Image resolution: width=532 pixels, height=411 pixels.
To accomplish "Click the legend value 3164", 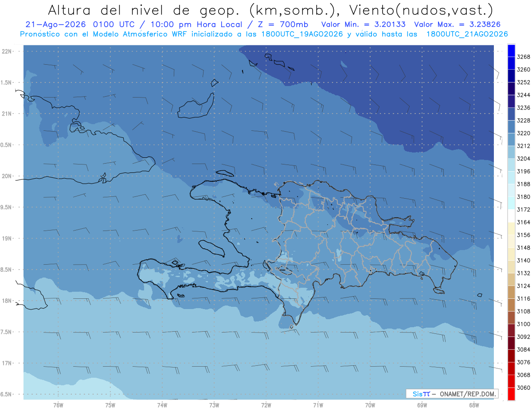I will pyautogui.click(x=524, y=222).
